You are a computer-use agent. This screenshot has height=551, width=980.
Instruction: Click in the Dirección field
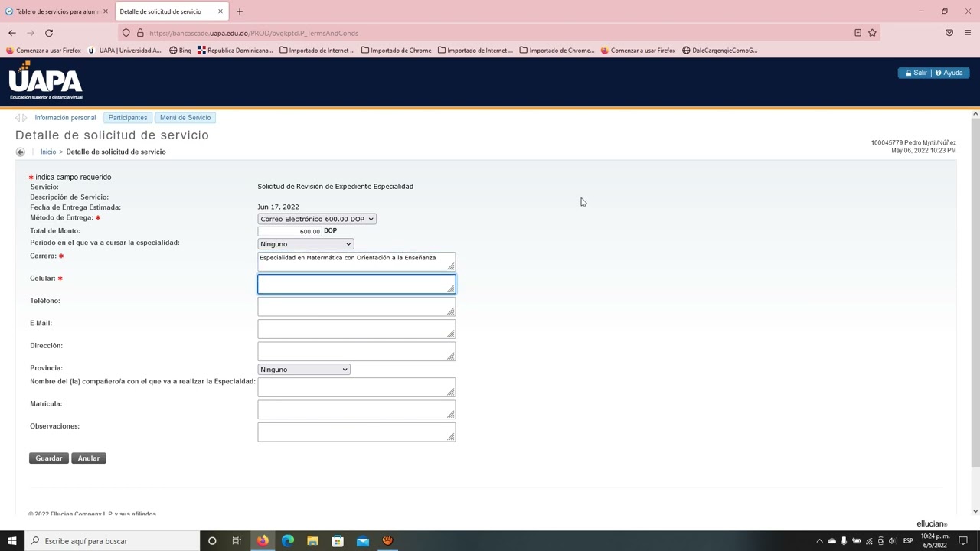click(x=357, y=351)
